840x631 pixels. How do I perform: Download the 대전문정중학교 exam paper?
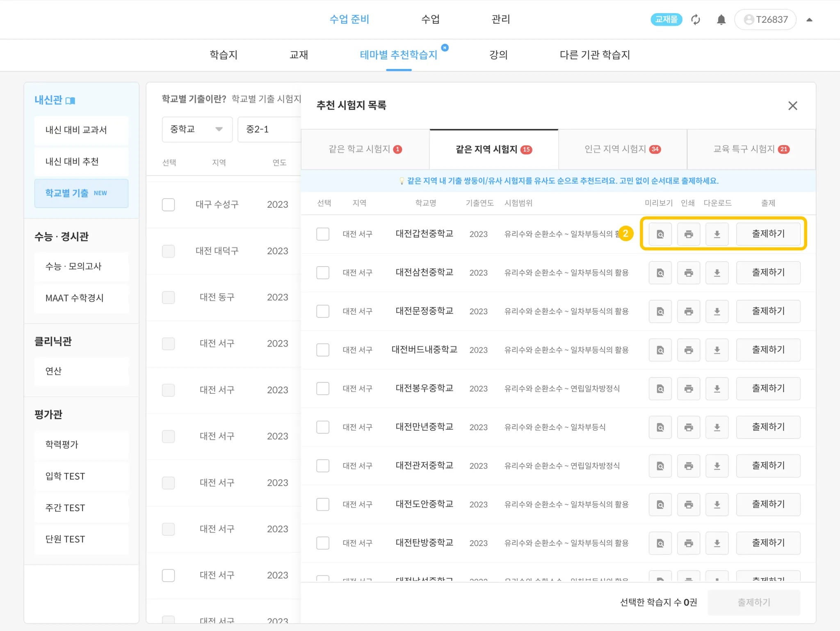(717, 311)
